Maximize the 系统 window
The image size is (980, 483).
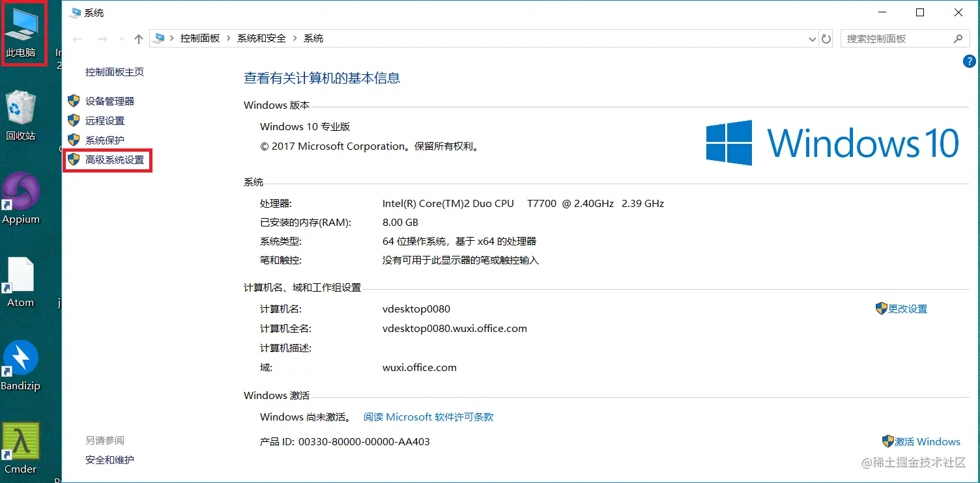(920, 12)
